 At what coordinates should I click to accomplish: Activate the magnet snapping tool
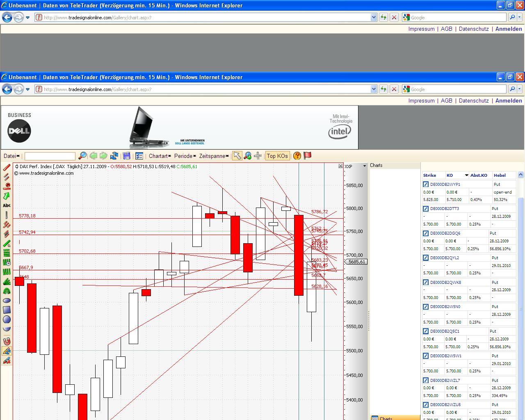point(7,340)
